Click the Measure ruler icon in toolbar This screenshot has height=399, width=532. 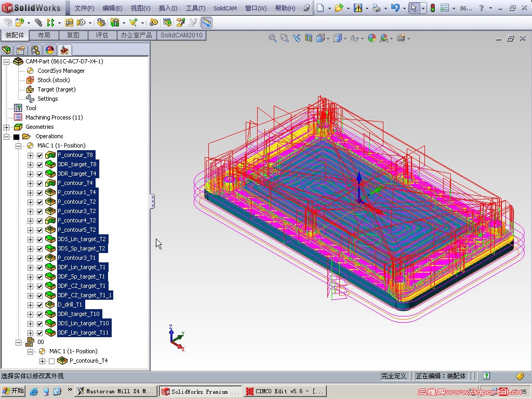coord(206,23)
